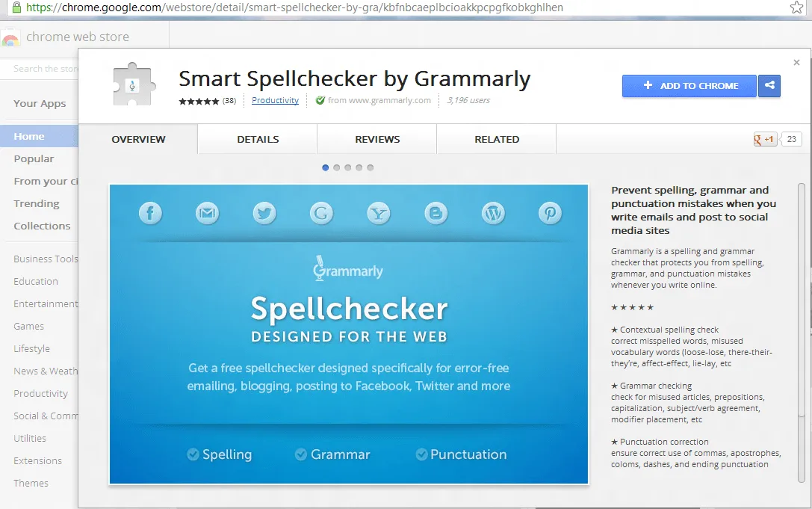Select the second carousel dot
Viewport: 812px width, 509px height.
(336, 167)
